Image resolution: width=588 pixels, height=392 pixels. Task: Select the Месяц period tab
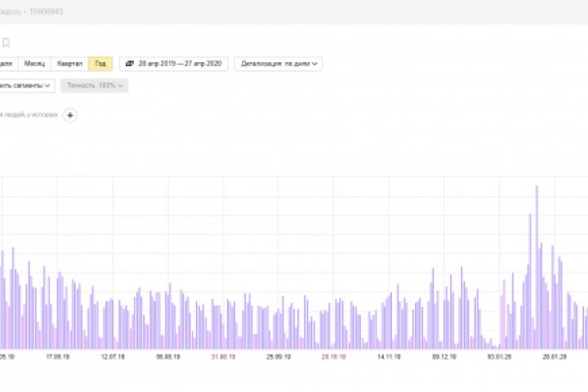point(34,64)
